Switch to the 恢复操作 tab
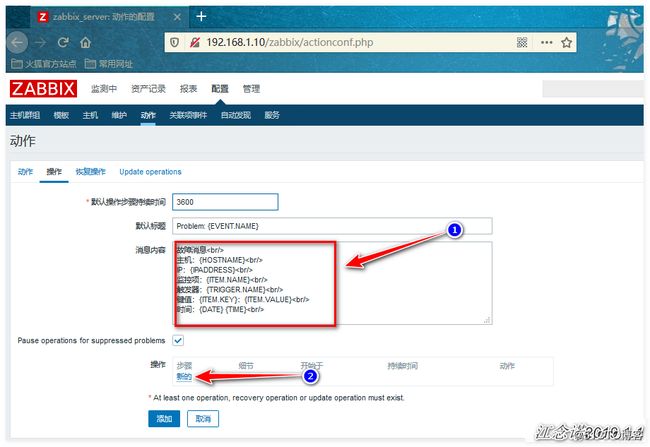This screenshot has height=447, width=650. (91, 172)
